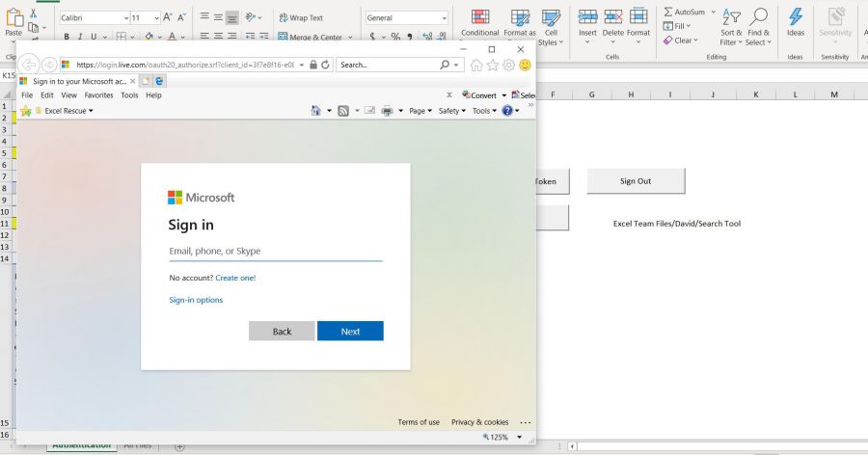This screenshot has height=455, width=868.
Task: Click the Format cells icon
Action: pos(638,17)
